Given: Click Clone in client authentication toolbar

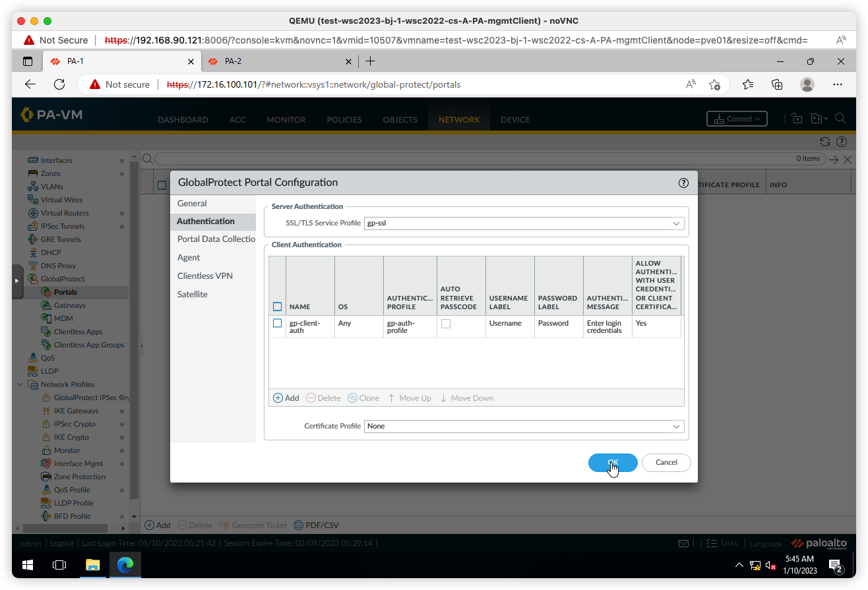Looking at the screenshot, I should (x=363, y=398).
